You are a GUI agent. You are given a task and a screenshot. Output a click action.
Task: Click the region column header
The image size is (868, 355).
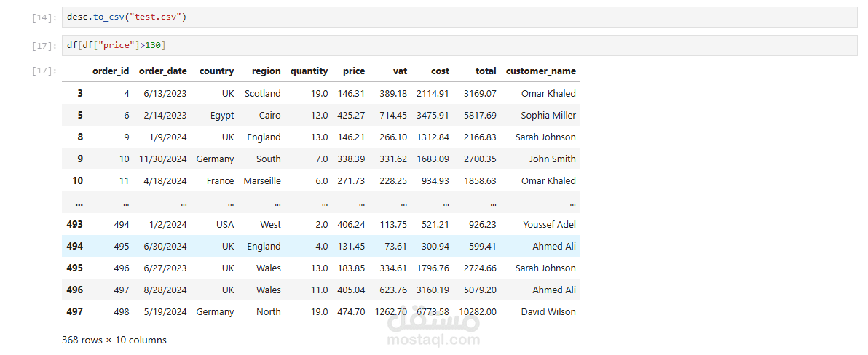267,71
